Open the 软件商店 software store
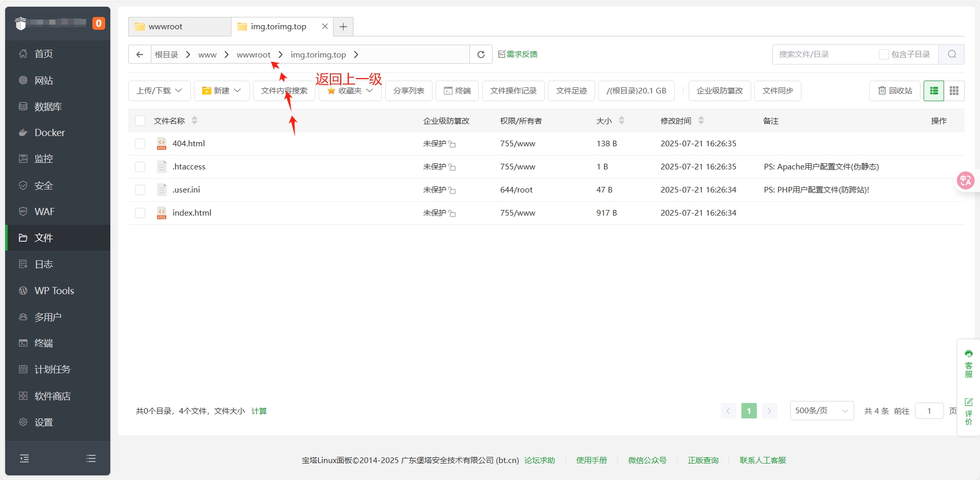The width and height of the screenshot is (980, 480). (52, 396)
